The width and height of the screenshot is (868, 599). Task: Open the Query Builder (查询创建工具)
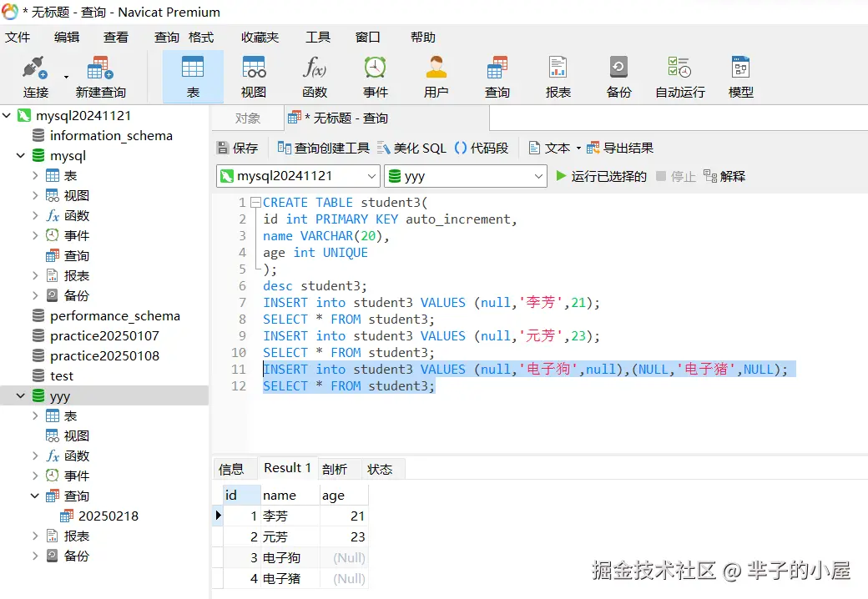pyautogui.click(x=323, y=148)
